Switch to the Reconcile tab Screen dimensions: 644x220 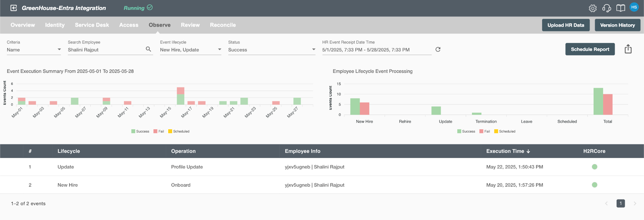point(223,25)
